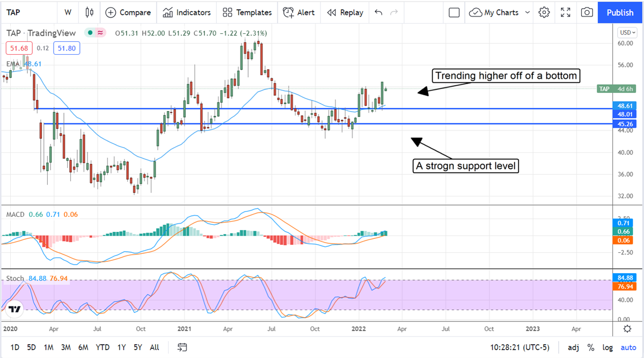Toggle percent scale mode
644x358 pixels.
(x=591, y=347)
